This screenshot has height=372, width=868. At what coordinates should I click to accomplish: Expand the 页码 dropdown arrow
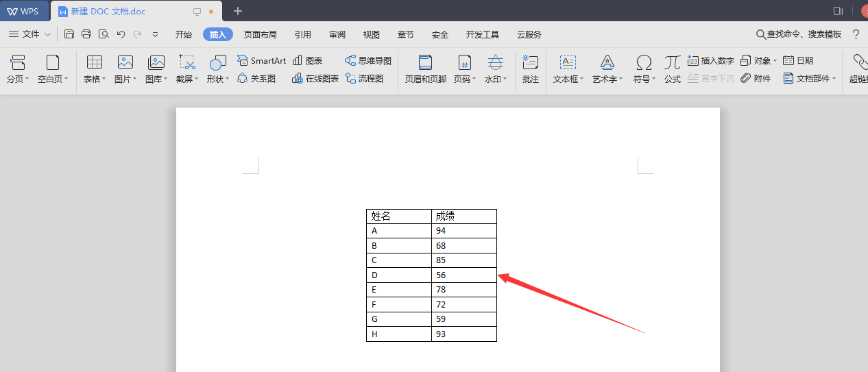pos(474,79)
